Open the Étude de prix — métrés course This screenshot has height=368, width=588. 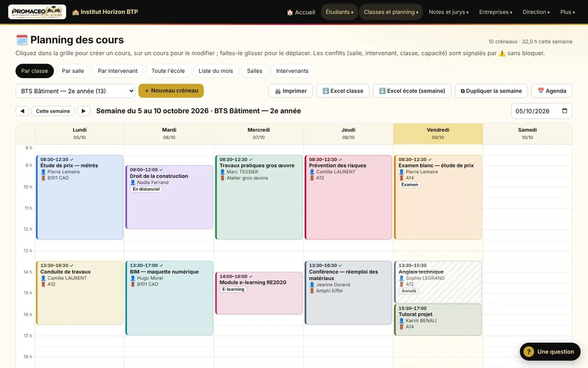tap(79, 197)
